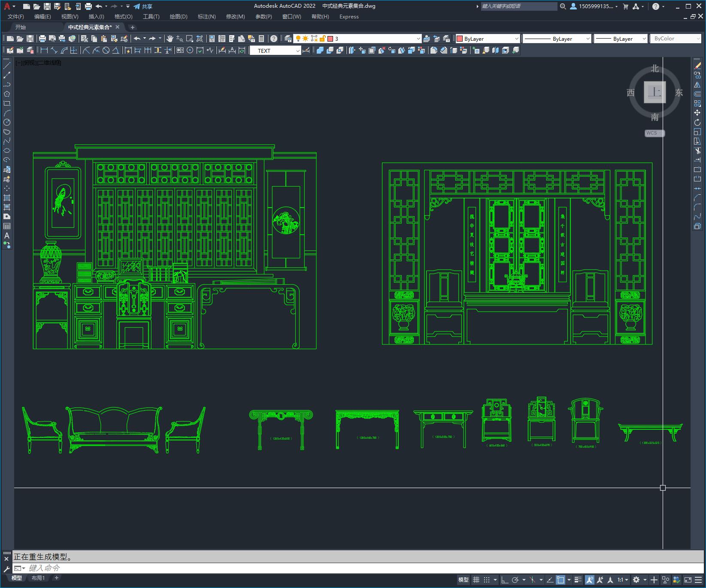
Task: Click the command line input field
Action: [365, 568]
